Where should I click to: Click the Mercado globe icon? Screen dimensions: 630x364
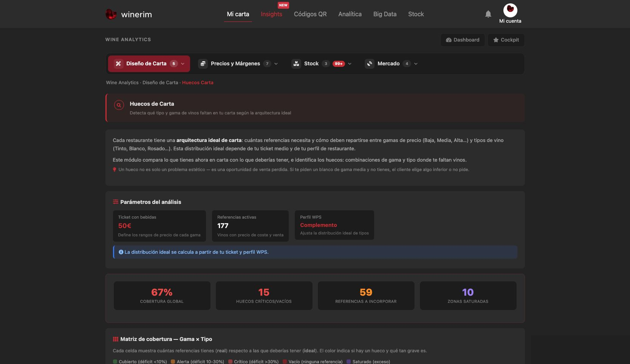pyautogui.click(x=370, y=64)
